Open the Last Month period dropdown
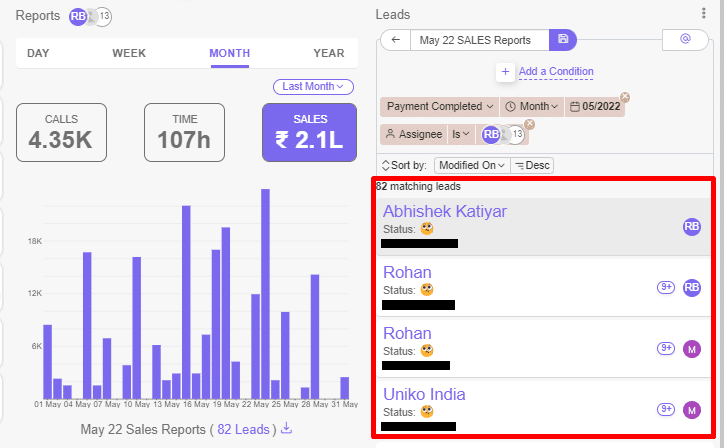The width and height of the screenshot is (724, 448). pyautogui.click(x=314, y=87)
